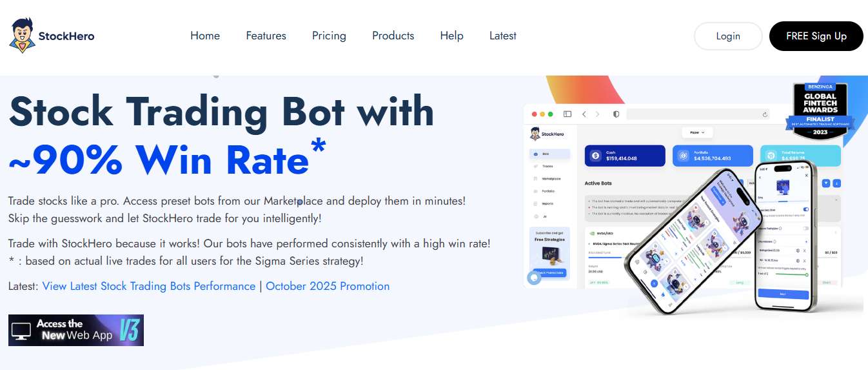Click the 'Stock Trading Bot with' heading
The height and width of the screenshot is (370, 868).
(x=221, y=111)
